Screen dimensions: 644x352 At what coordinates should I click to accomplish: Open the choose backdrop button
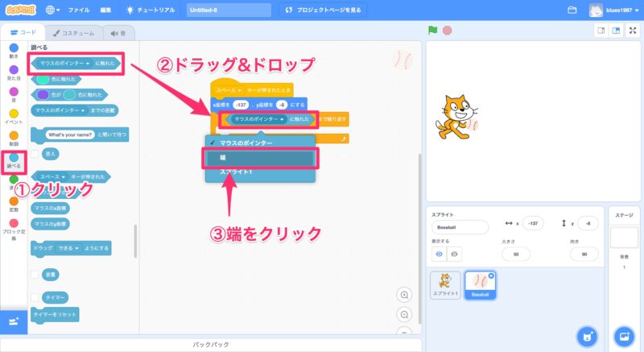pyautogui.click(x=622, y=335)
